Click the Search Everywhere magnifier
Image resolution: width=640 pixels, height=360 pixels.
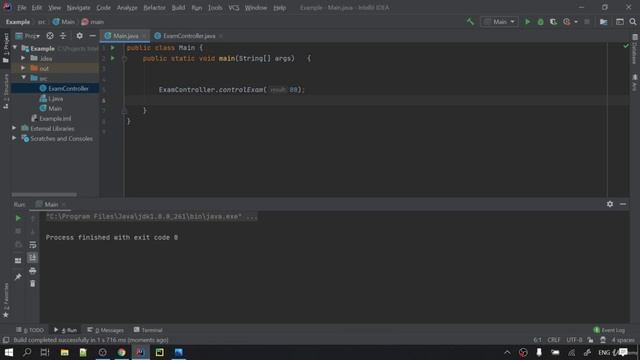633,22
